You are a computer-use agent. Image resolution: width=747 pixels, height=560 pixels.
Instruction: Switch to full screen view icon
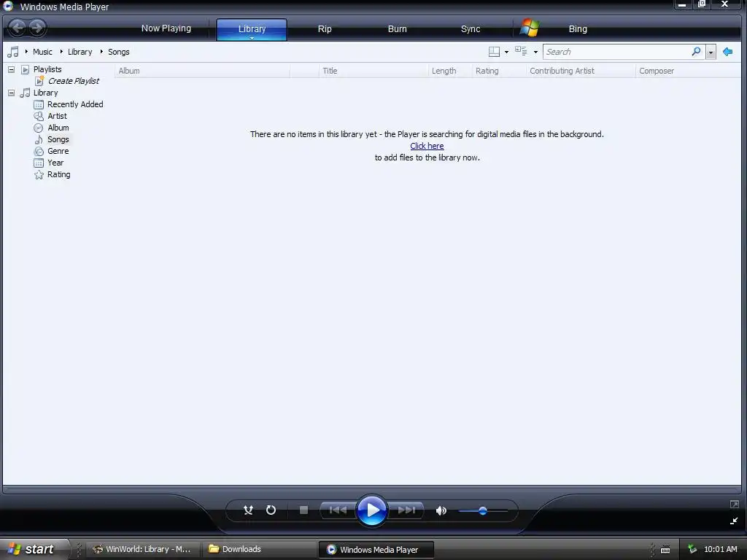point(734,505)
